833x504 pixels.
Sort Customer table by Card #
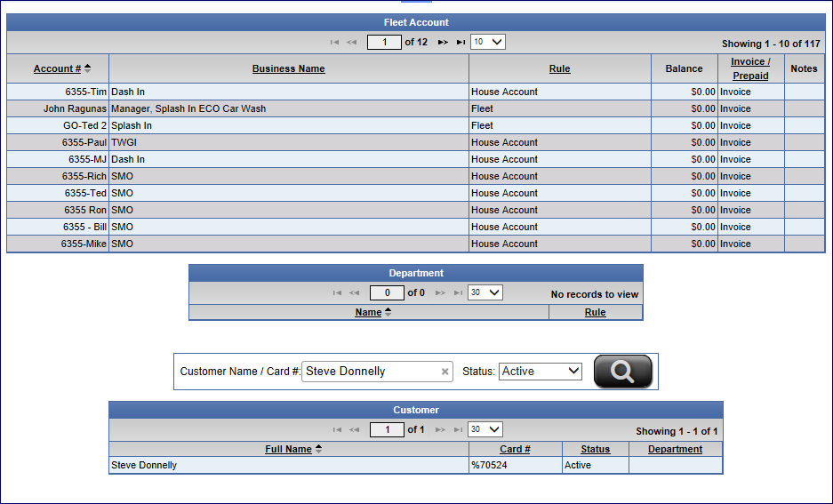pos(515,449)
